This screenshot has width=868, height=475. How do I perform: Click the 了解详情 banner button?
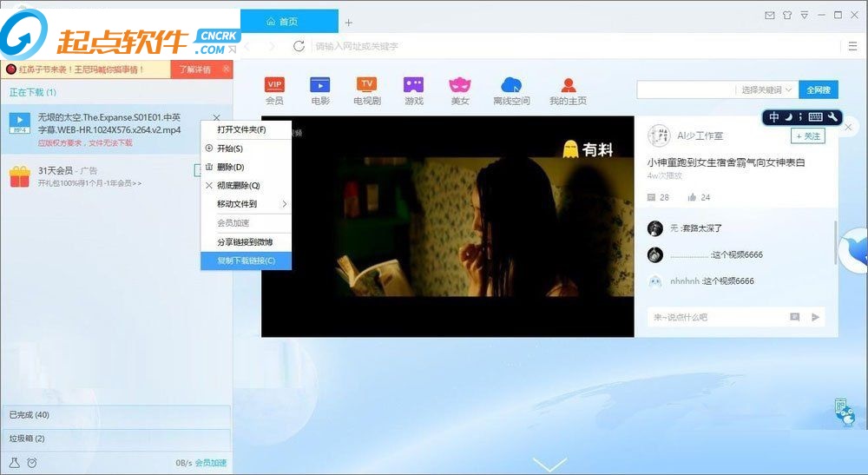point(194,69)
